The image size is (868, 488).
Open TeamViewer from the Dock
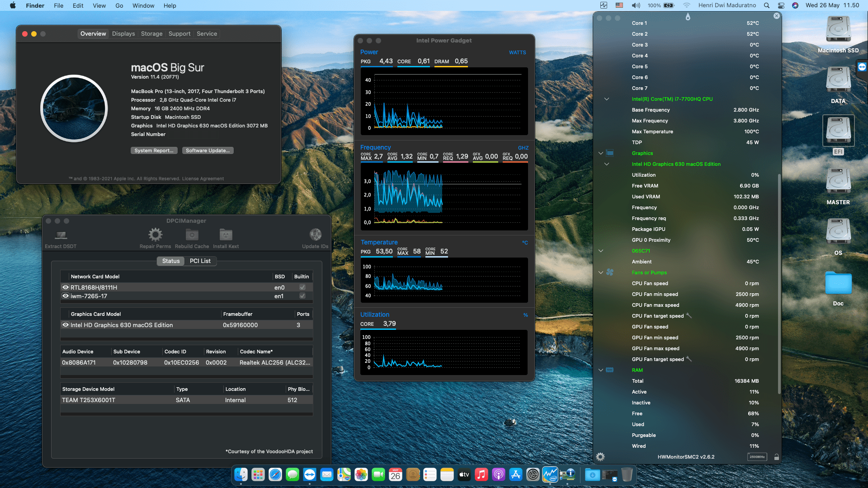pyautogui.click(x=310, y=474)
